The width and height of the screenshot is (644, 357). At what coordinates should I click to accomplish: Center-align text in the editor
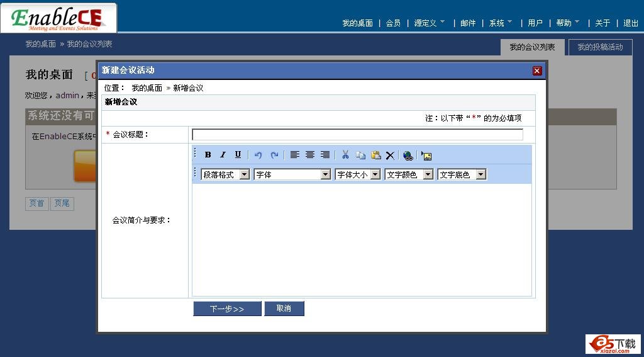(x=309, y=155)
